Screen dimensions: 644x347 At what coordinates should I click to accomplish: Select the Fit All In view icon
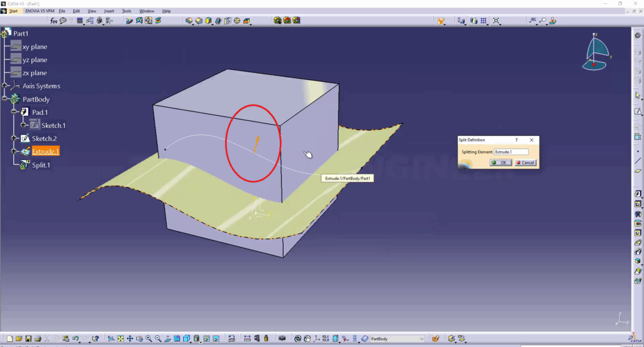[120, 339]
